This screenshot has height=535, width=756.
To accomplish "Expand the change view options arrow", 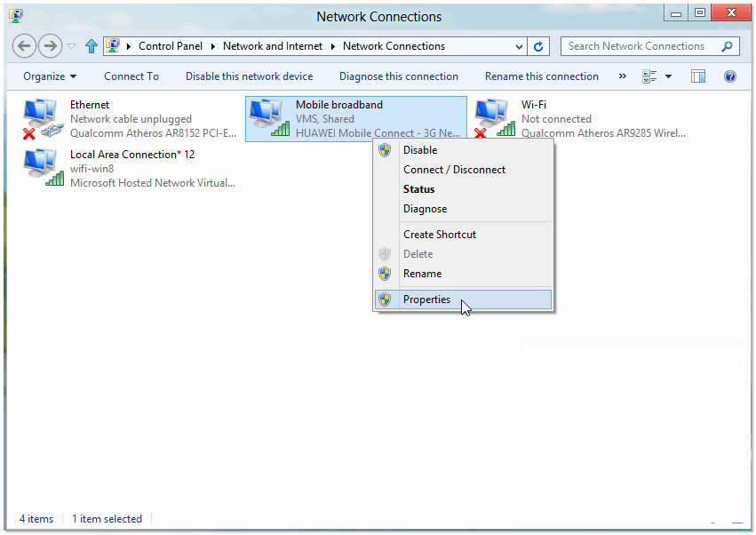I will point(668,76).
